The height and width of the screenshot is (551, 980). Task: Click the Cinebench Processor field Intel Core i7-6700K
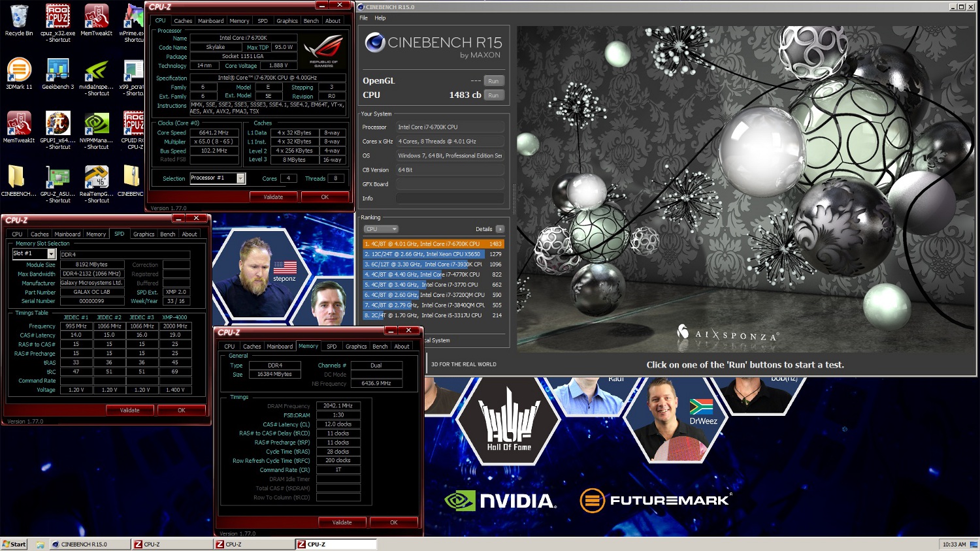point(450,127)
